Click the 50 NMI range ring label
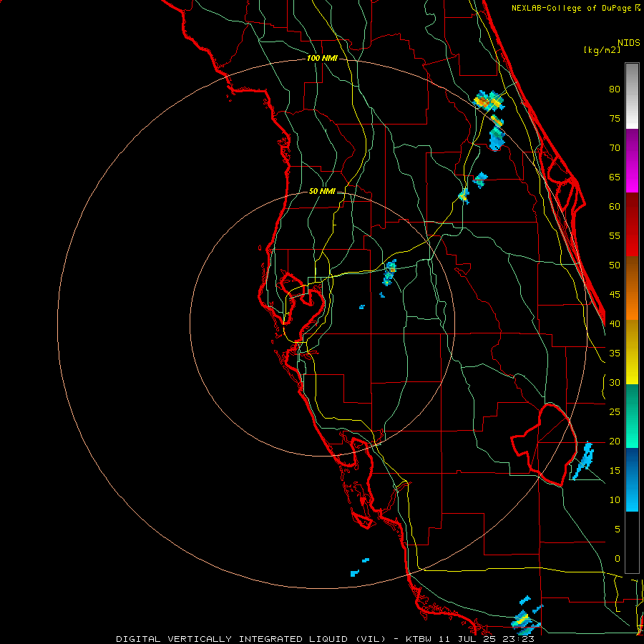This screenshot has height=644, width=644. (322, 191)
